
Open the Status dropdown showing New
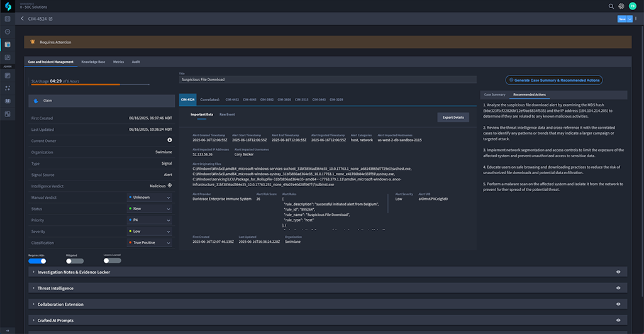pyautogui.click(x=150, y=209)
